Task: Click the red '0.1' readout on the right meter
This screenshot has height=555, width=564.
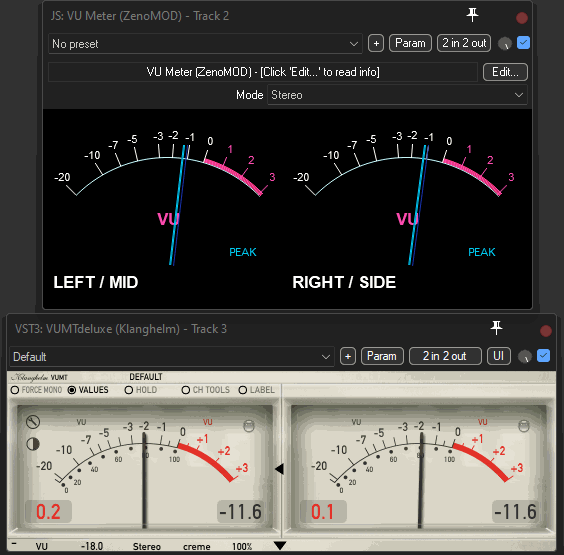Action: (323, 511)
